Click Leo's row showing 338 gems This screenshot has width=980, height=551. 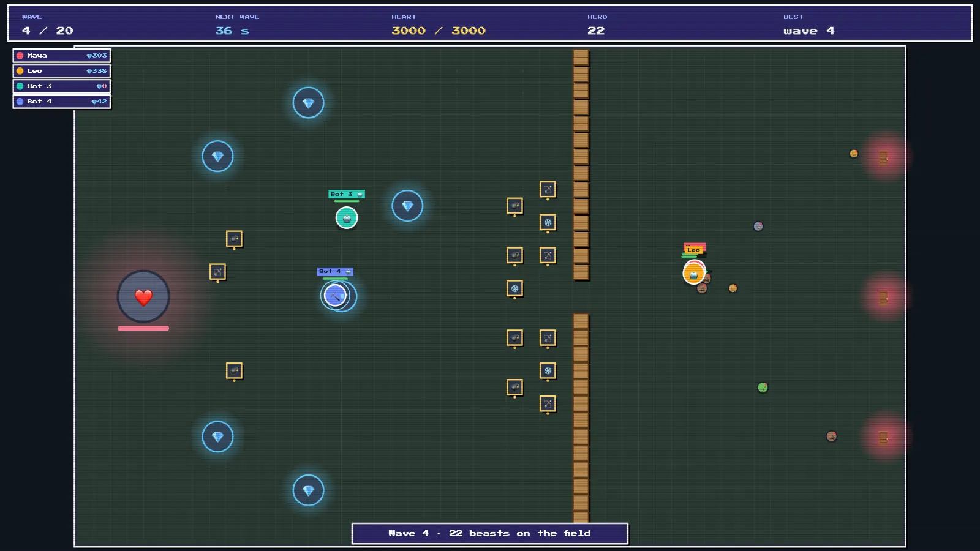62,71
